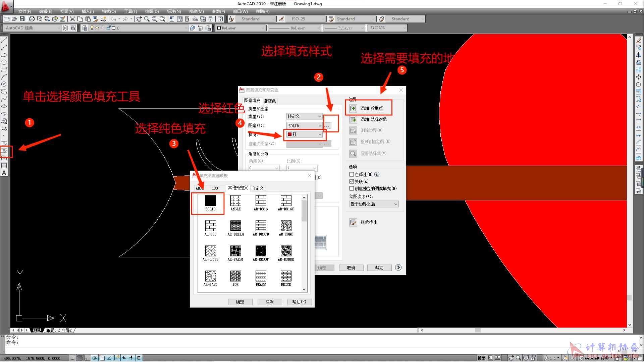Viewport: 644px width, 362px height.
Task: Click Add Select Objects icon in hatch dialog
Action: (x=353, y=119)
